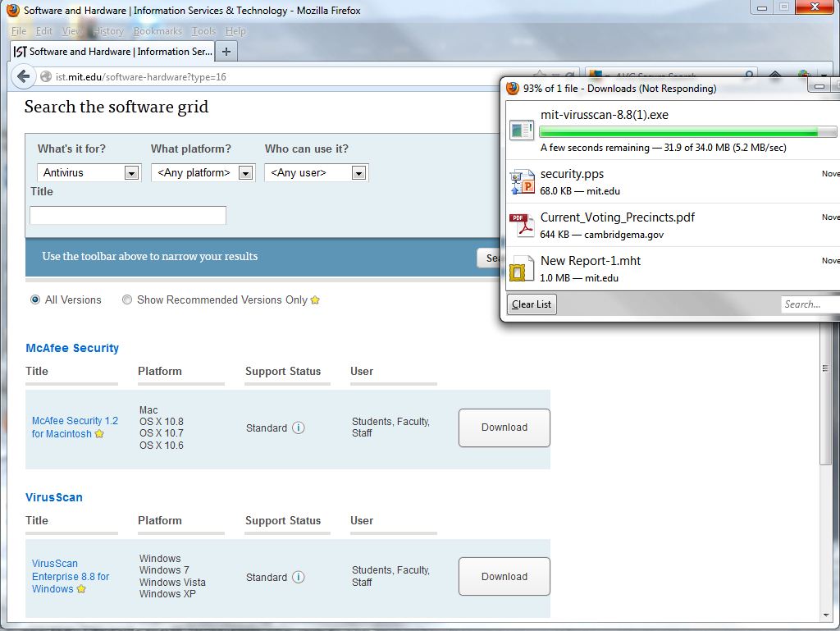This screenshot has width=840, height=631.
Task: Select Show Recommended Versions Only option
Action: [x=127, y=300]
